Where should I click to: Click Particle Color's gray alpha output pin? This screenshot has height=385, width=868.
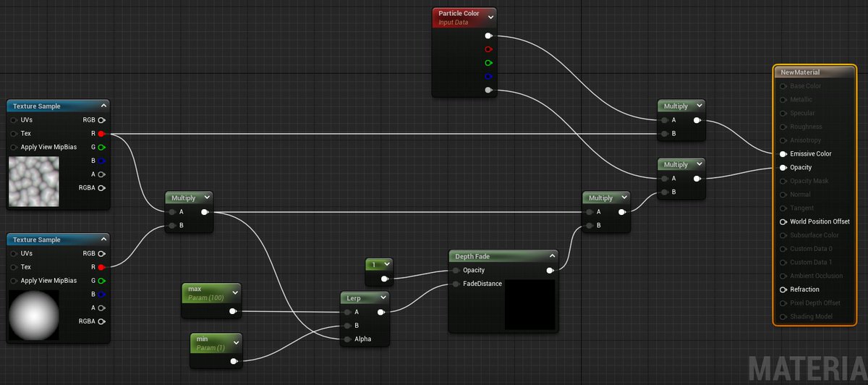(x=489, y=90)
